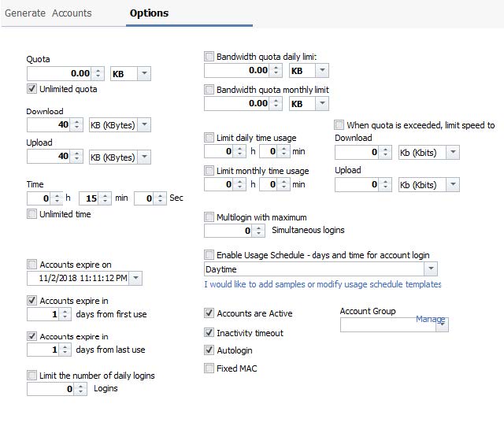Open add samples or modify schedule templates link
The width and height of the screenshot is (504, 448).
[323, 284]
